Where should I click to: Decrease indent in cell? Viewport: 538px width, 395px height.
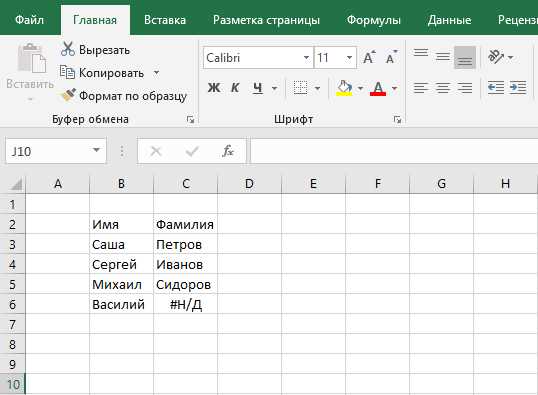pos(496,88)
